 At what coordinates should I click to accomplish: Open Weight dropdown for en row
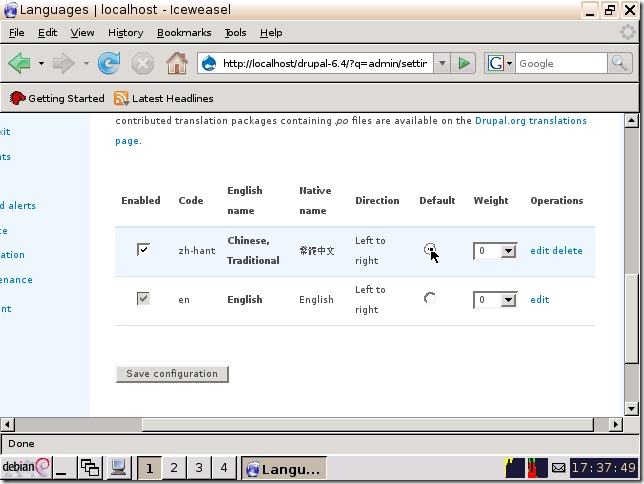coord(495,300)
